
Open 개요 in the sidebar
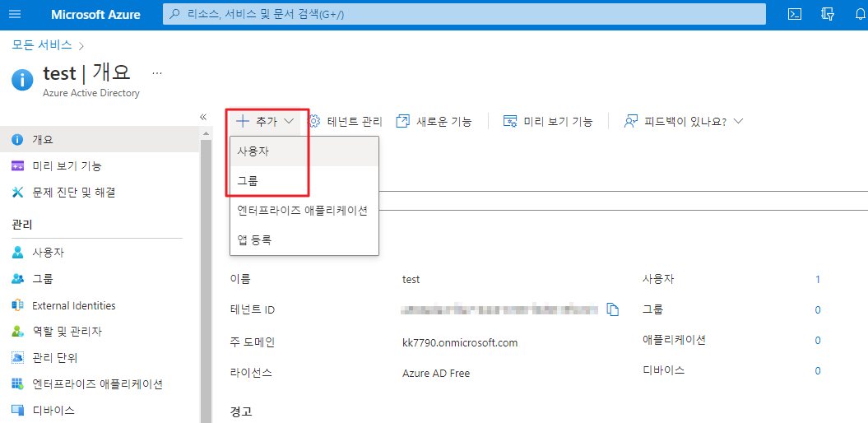(100, 140)
